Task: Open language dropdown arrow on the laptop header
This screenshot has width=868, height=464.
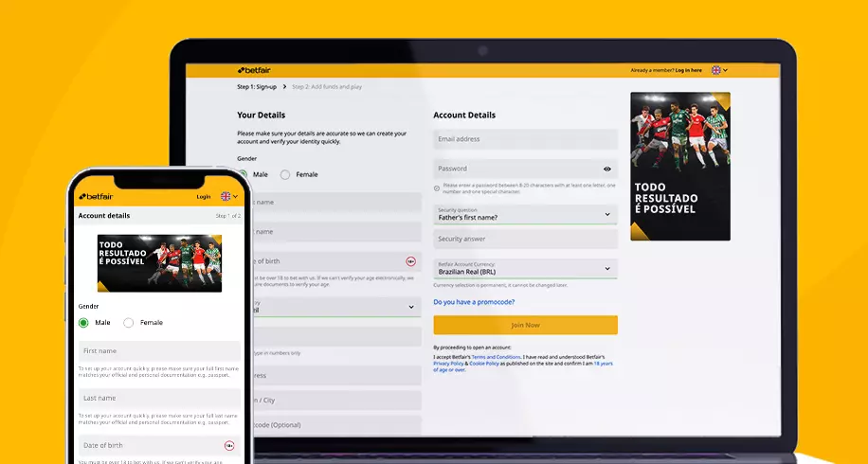Action: 725,70
